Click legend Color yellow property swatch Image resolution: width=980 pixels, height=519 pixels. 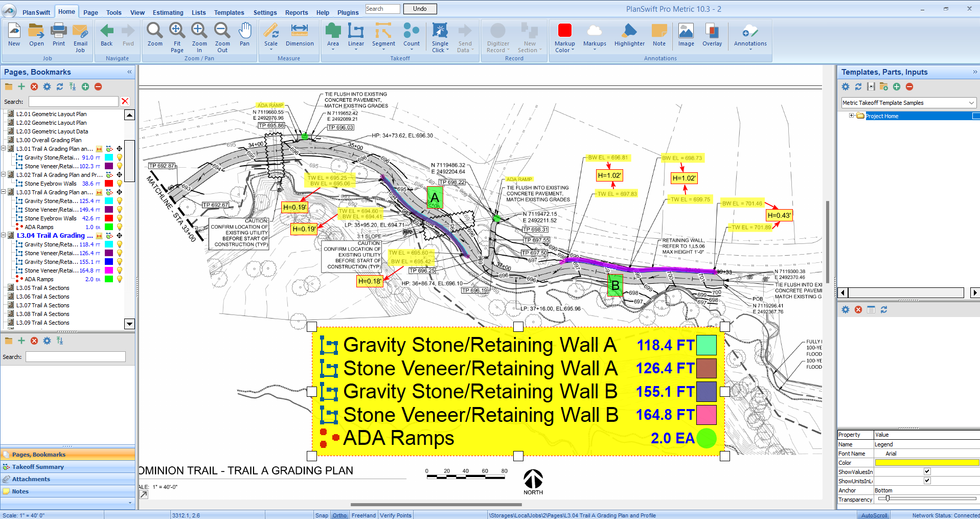point(926,463)
